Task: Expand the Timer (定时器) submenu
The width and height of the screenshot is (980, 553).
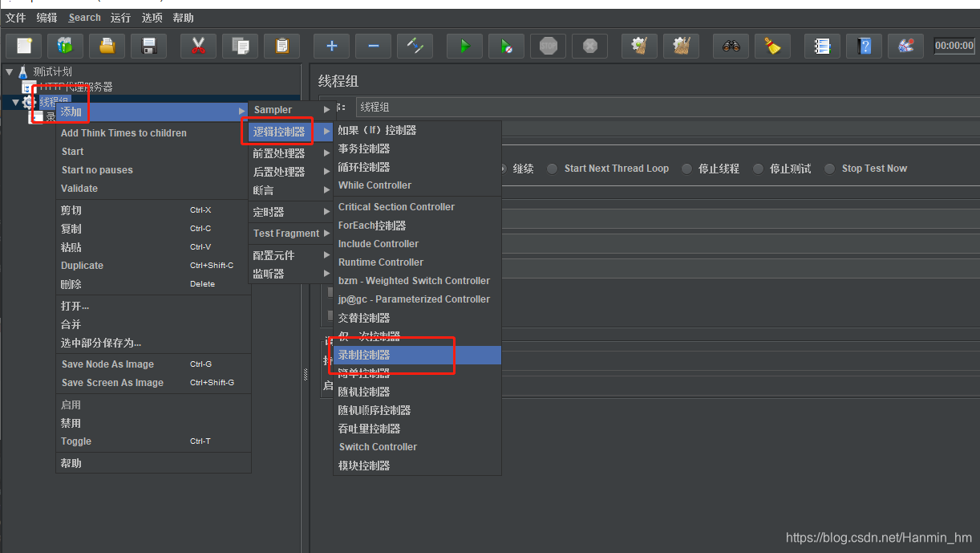Action: pyautogui.click(x=290, y=212)
